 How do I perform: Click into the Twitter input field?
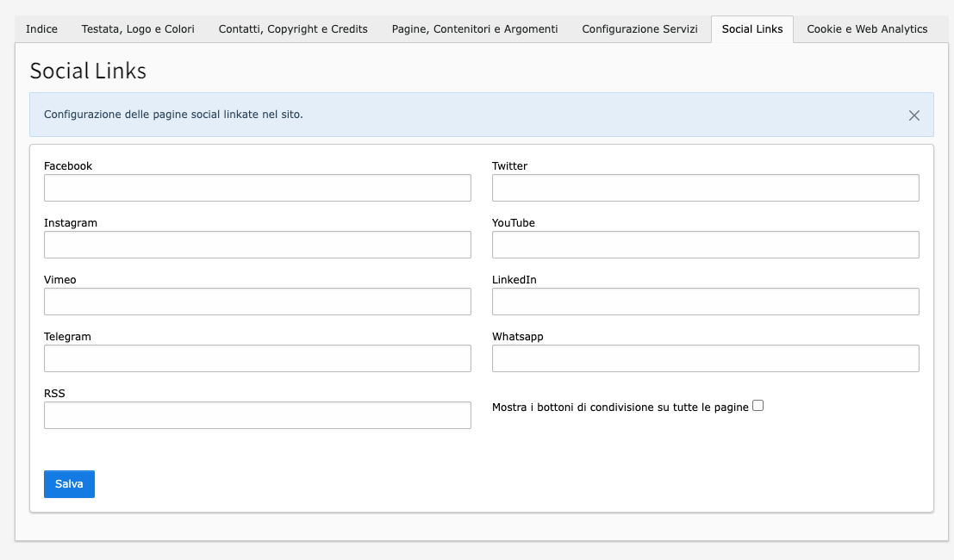(x=706, y=188)
